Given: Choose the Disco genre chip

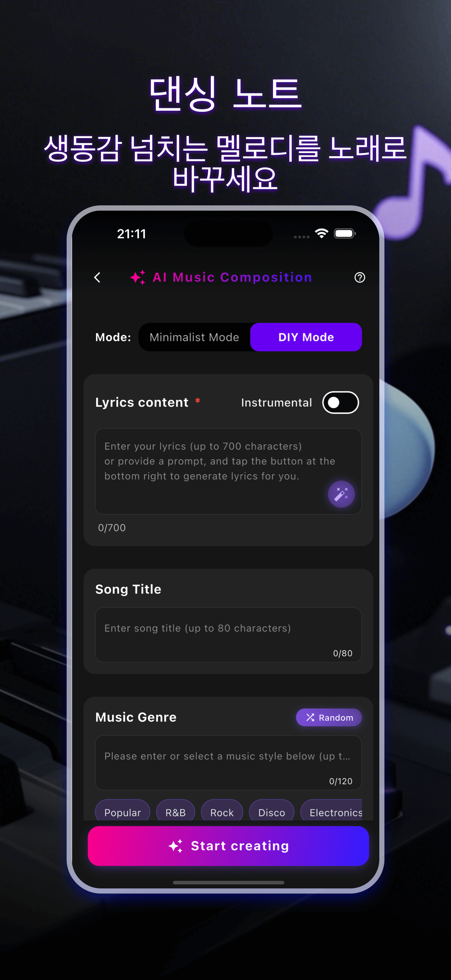Looking at the screenshot, I should point(272,812).
